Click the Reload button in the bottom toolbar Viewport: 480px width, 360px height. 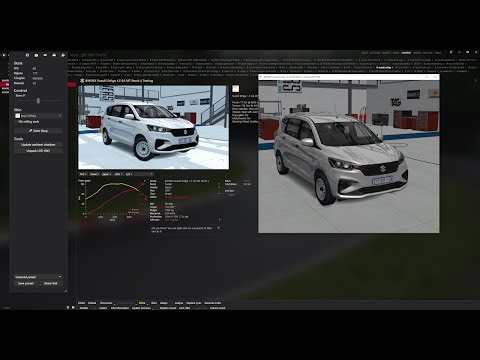pos(92,303)
